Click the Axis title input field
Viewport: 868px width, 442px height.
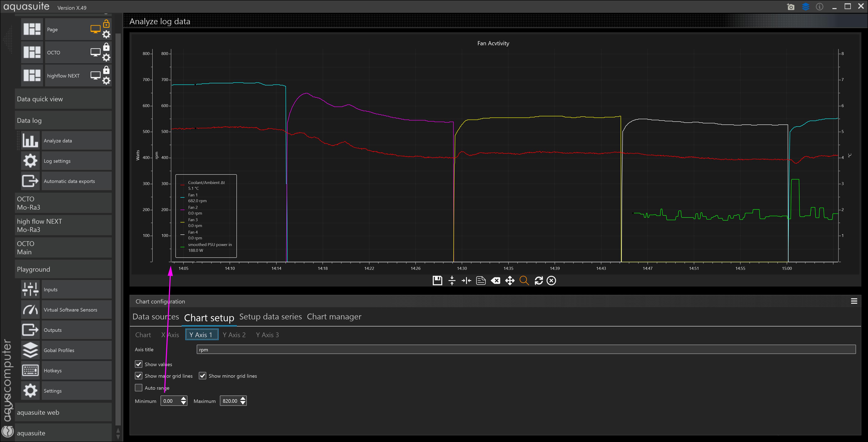pos(526,349)
